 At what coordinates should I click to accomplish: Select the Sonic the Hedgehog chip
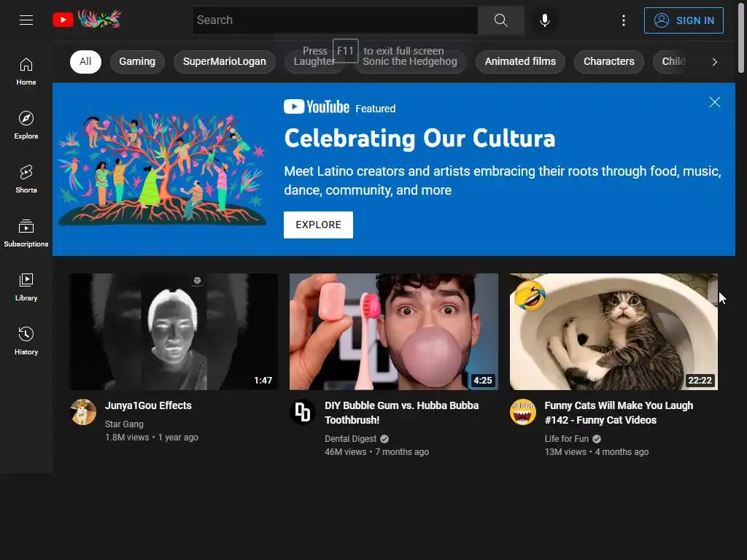click(410, 61)
